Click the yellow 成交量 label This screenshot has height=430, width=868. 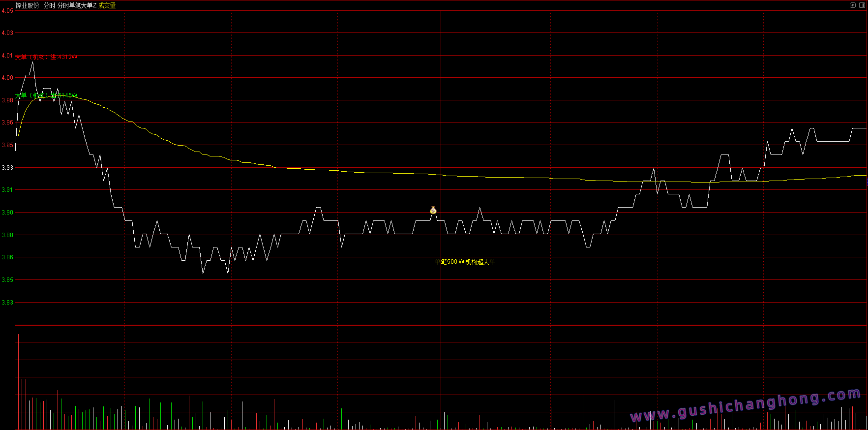(107, 5)
